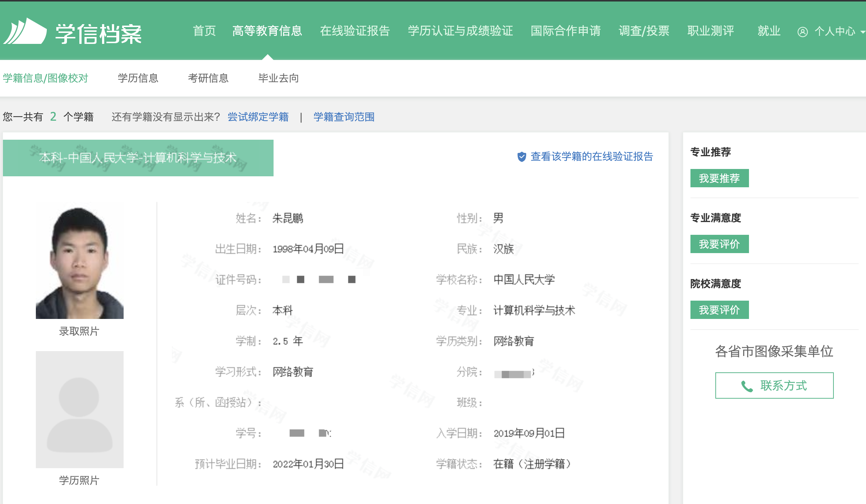Screen dimensions: 866x504
Task: Click the student record count number 2
Action: [x=53, y=117]
